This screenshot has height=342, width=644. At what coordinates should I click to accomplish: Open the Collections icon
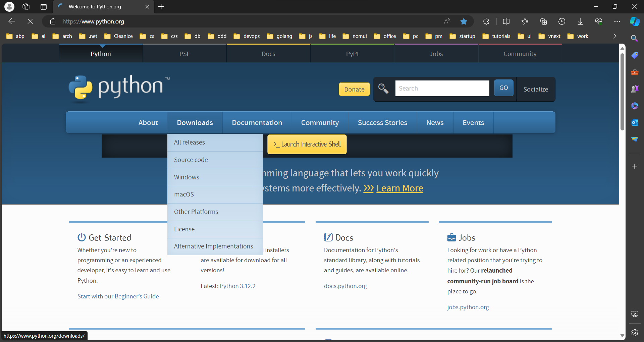(543, 21)
